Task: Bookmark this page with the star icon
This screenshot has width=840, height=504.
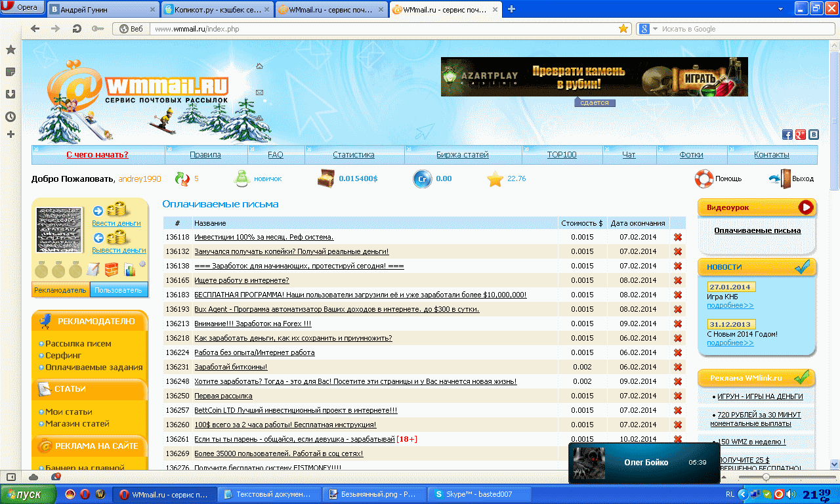Action: tap(623, 29)
